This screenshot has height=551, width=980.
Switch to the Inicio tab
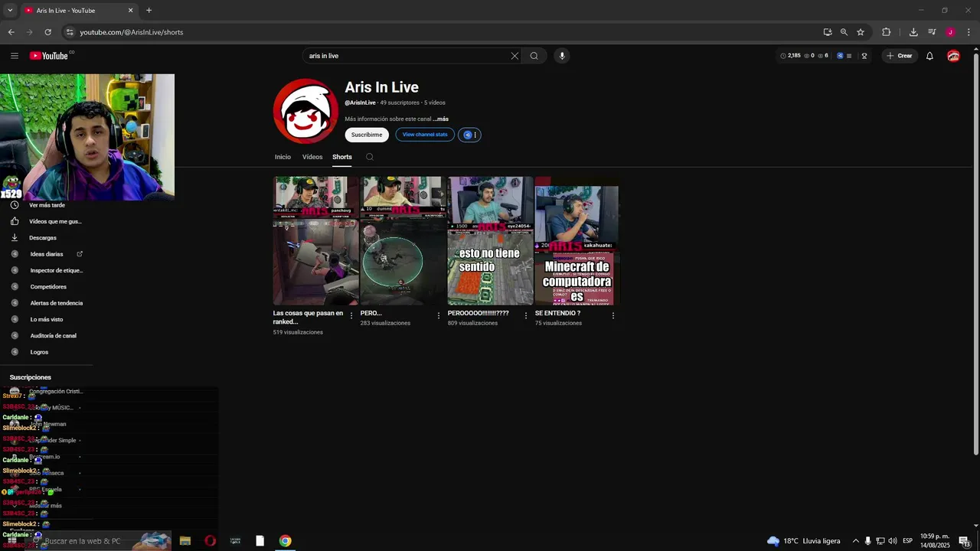tap(283, 157)
